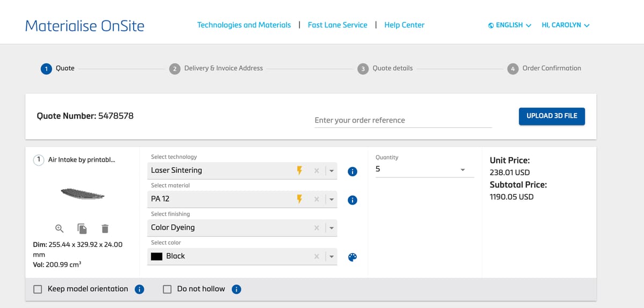Expand the technology dropdown arrow

pos(332,171)
